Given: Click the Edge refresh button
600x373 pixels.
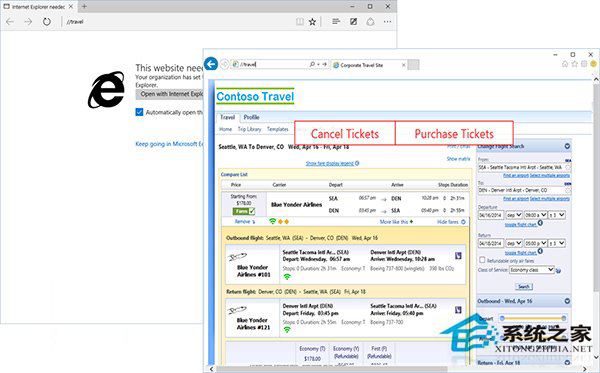Looking at the screenshot, I should tap(47, 22).
